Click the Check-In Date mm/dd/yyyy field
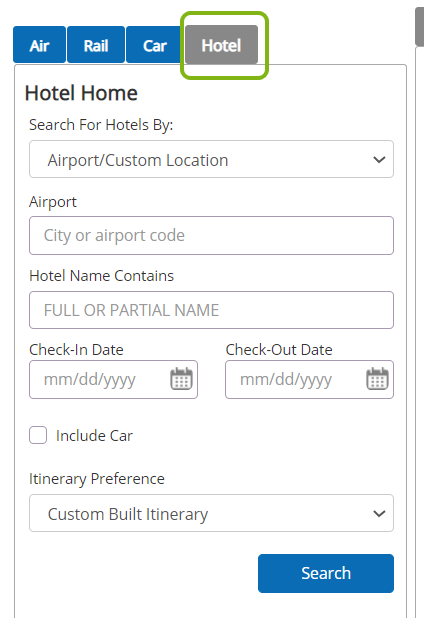The image size is (424, 618). coord(113,379)
